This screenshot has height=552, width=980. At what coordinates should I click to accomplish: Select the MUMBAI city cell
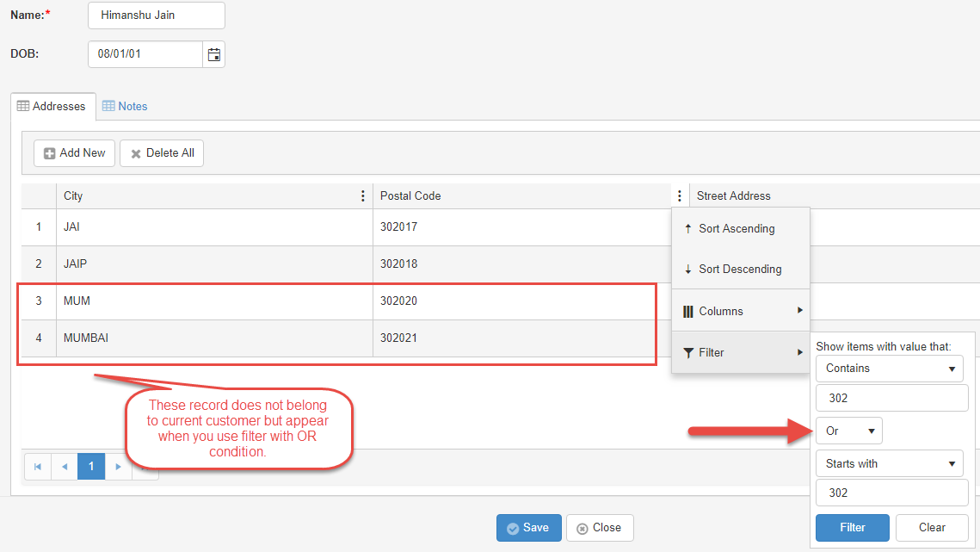pos(214,338)
